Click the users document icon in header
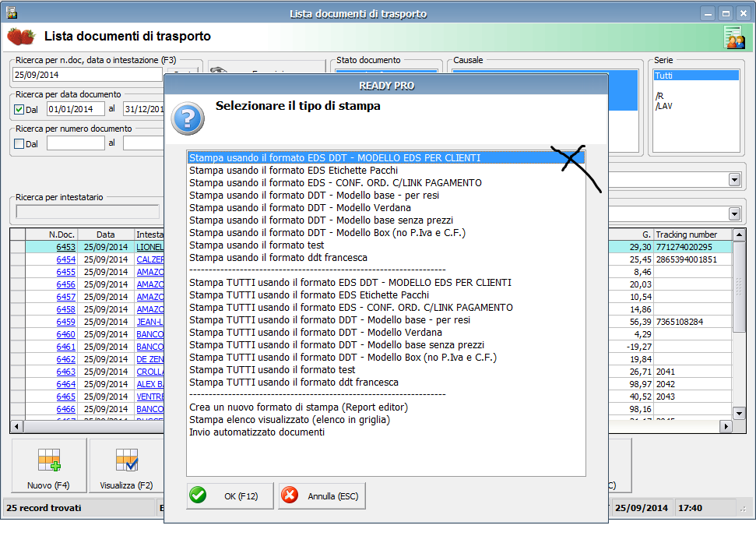 [x=734, y=37]
